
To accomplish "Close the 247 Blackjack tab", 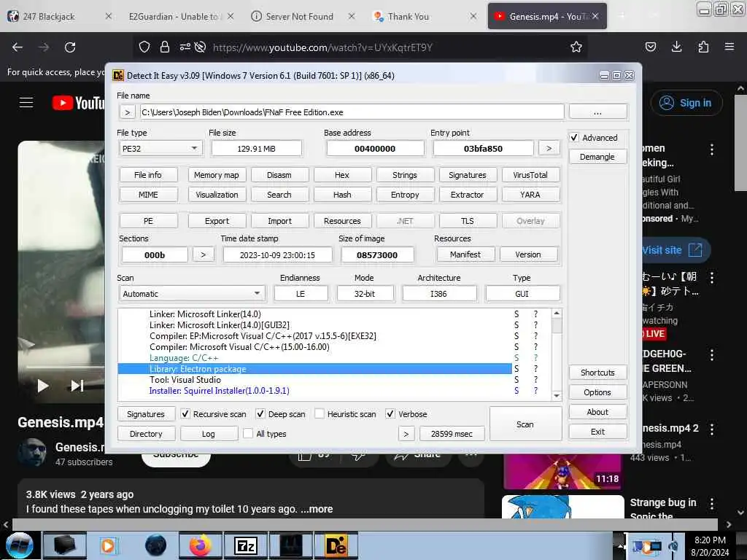I will [109, 16].
